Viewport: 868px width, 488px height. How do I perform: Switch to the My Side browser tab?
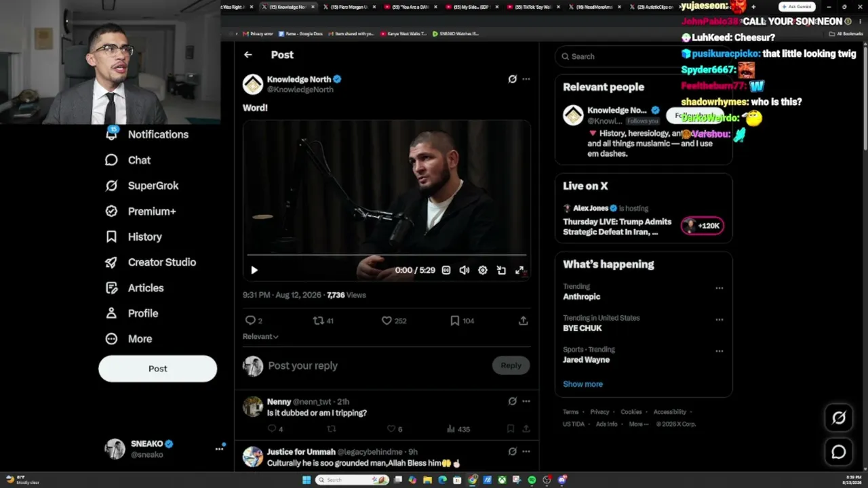point(470,7)
